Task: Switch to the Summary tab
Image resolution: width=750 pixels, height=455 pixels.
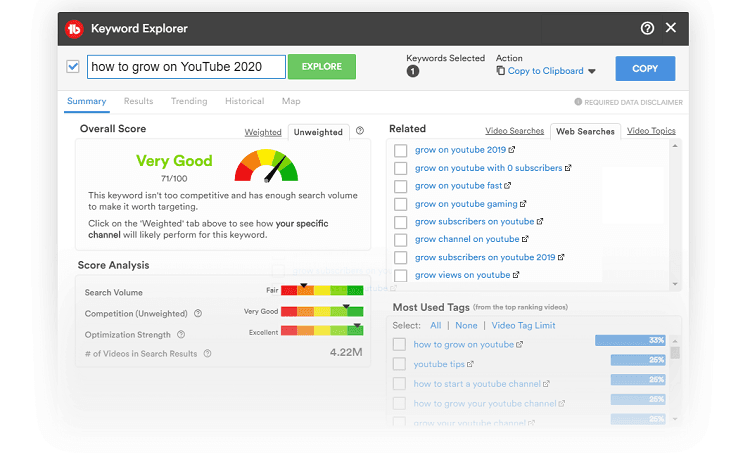Action: (87, 101)
